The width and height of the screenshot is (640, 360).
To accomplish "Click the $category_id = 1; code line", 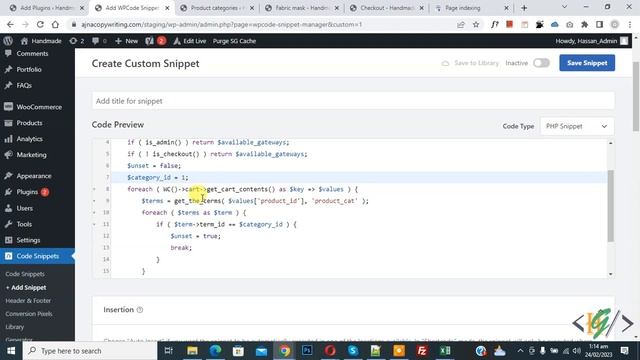I will pos(157,178).
